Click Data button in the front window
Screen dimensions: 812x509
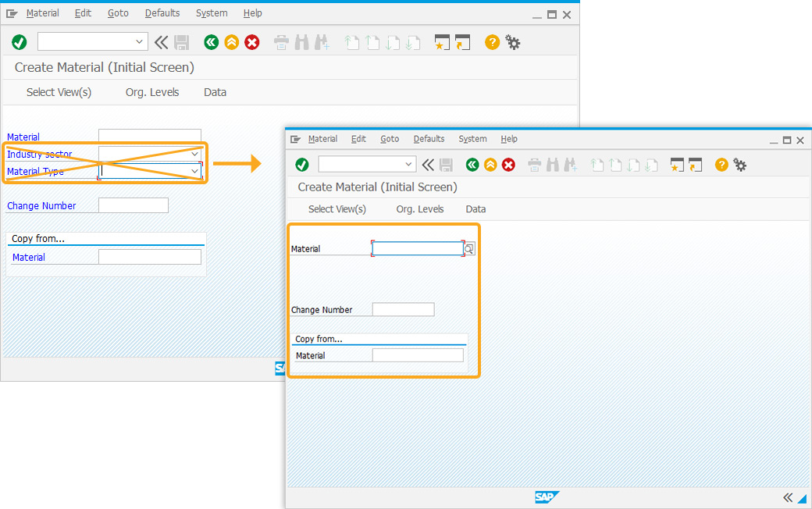tap(475, 209)
